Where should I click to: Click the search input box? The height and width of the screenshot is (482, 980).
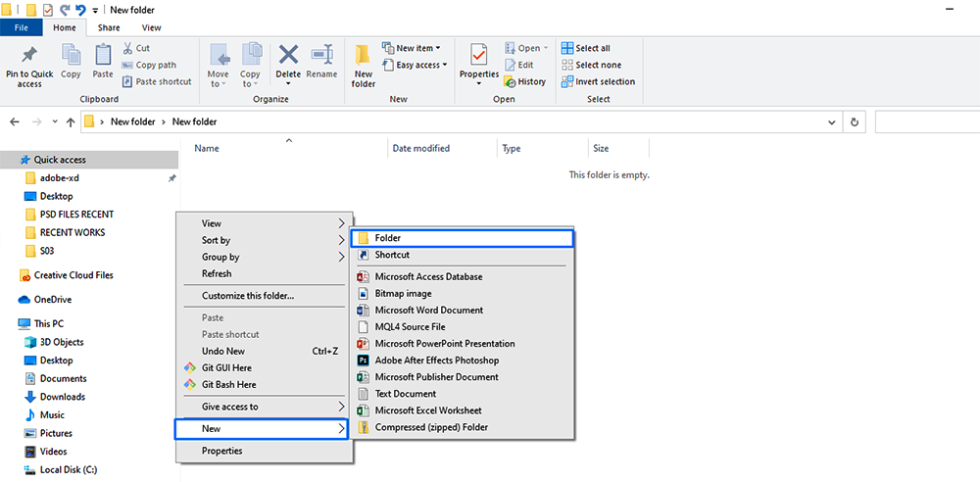pyautogui.click(x=926, y=122)
